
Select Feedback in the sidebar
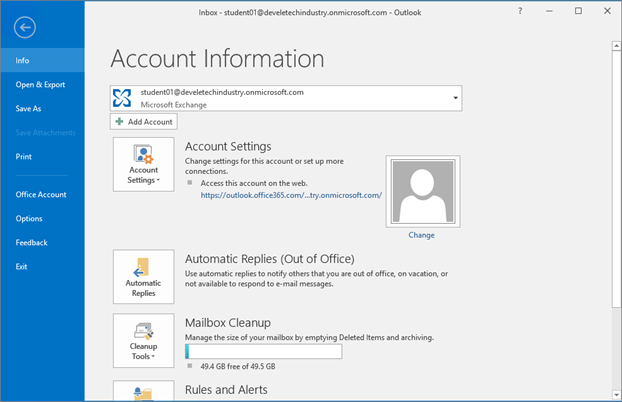31,242
